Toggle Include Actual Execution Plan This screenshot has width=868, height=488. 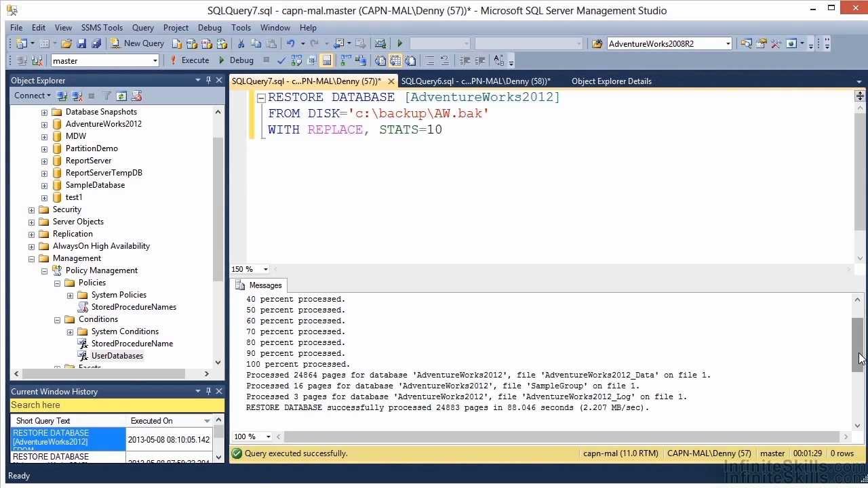click(x=346, y=60)
